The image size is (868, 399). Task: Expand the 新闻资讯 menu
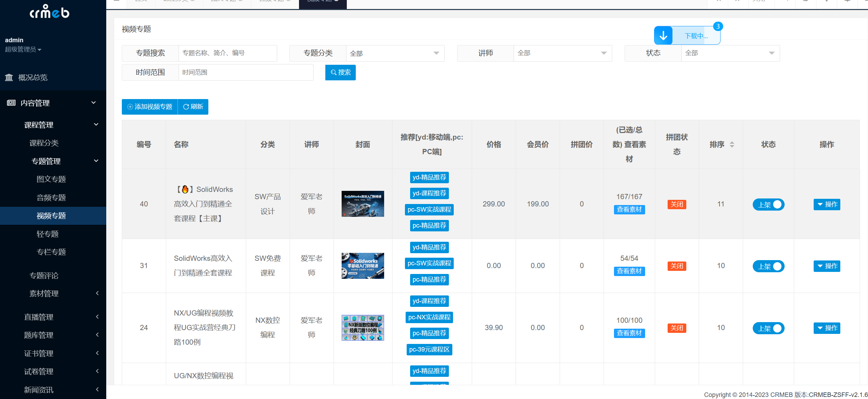(97, 389)
